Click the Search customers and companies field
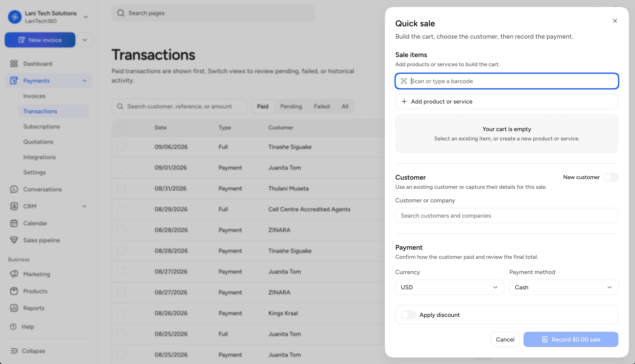Screen dimensions: 635x364 506,216
